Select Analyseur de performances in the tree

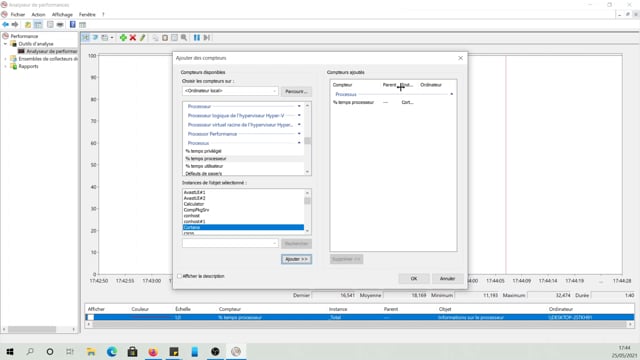[x=51, y=51]
